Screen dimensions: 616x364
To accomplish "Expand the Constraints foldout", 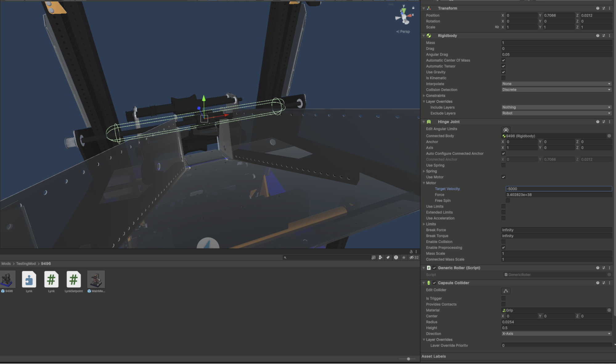I will coord(424,96).
